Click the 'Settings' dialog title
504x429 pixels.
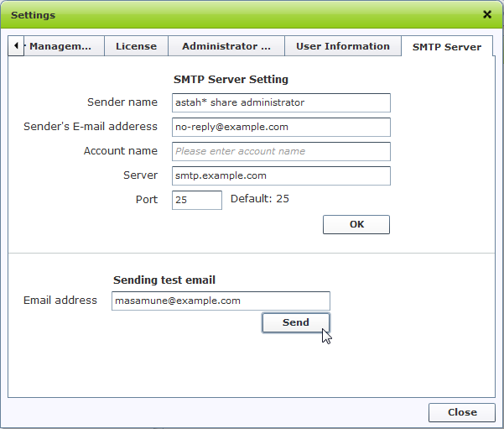pyautogui.click(x=33, y=15)
